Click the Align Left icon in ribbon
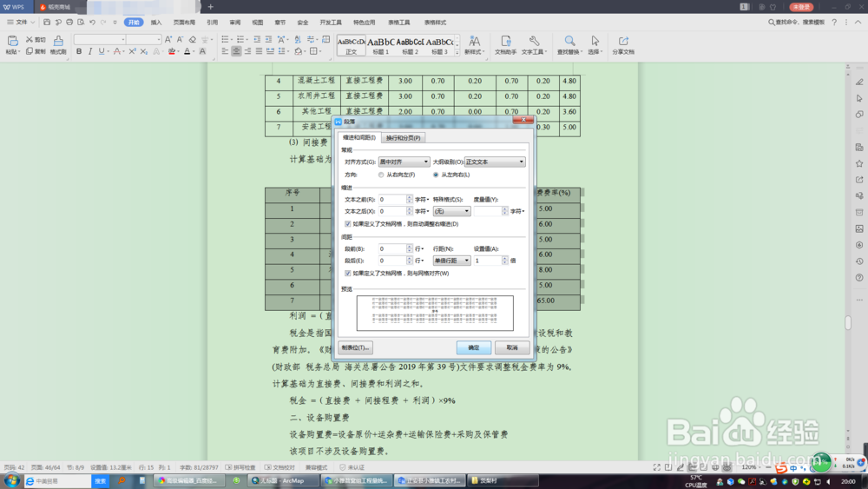 click(x=225, y=51)
